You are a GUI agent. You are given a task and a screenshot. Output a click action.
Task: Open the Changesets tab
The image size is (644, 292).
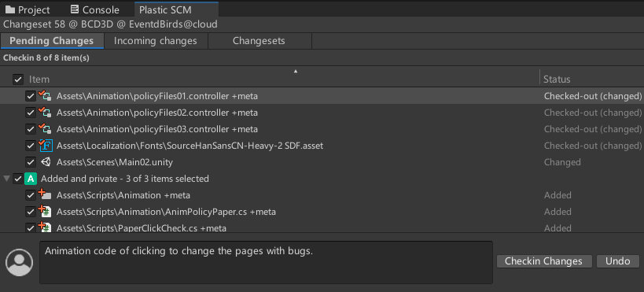click(259, 41)
